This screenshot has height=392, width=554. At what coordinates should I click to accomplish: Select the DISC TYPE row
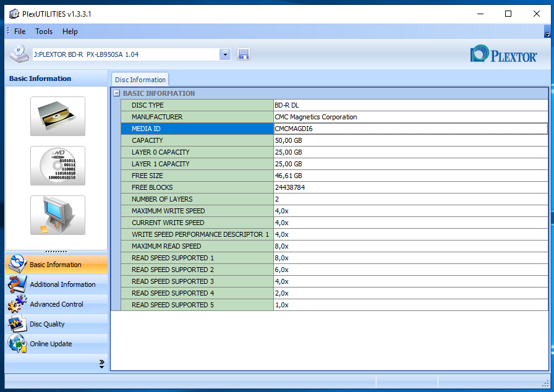pos(335,105)
